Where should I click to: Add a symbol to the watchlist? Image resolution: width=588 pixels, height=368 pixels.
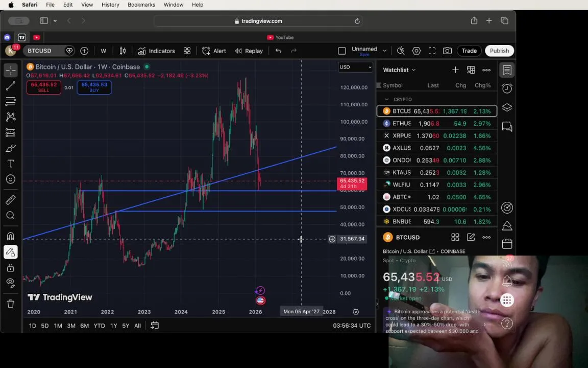coord(455,70)
